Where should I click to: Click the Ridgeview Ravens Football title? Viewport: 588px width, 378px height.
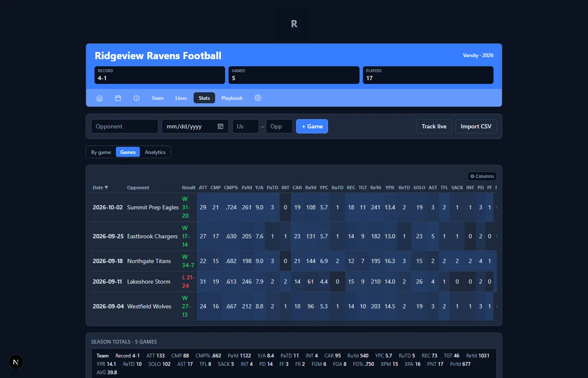coord(158,56)
